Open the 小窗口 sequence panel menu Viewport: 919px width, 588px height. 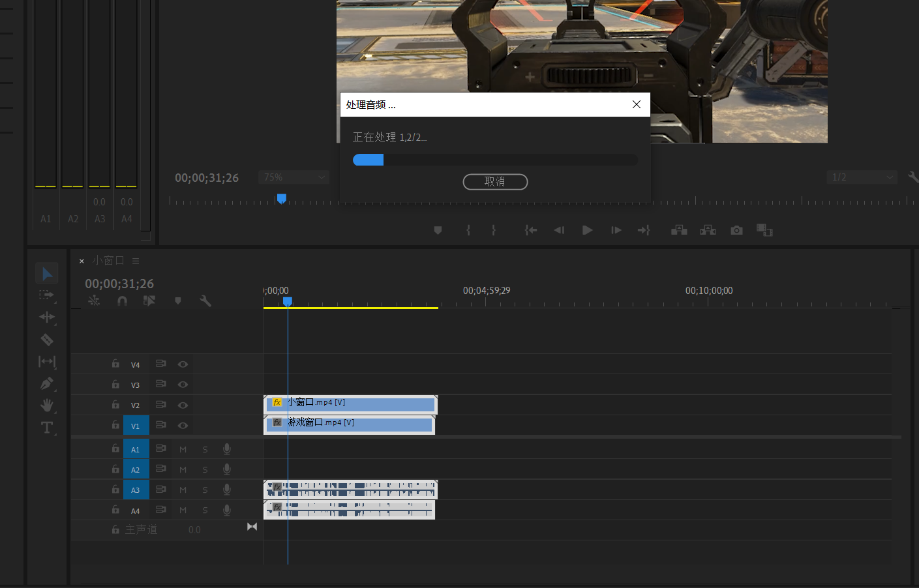coord(136,261)
